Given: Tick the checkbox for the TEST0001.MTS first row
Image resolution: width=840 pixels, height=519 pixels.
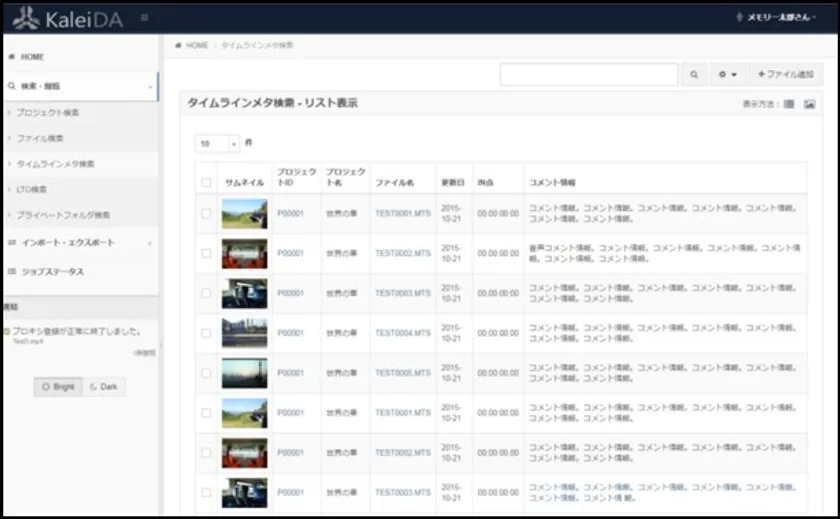Looking at the screenshot, I should pyautogui.click(x=206, y=213).
